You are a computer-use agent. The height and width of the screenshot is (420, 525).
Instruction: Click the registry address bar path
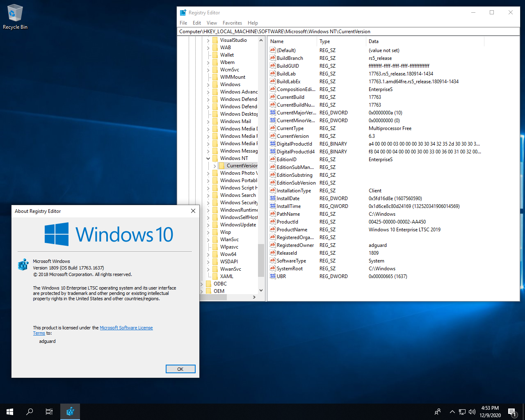point(349,32)
